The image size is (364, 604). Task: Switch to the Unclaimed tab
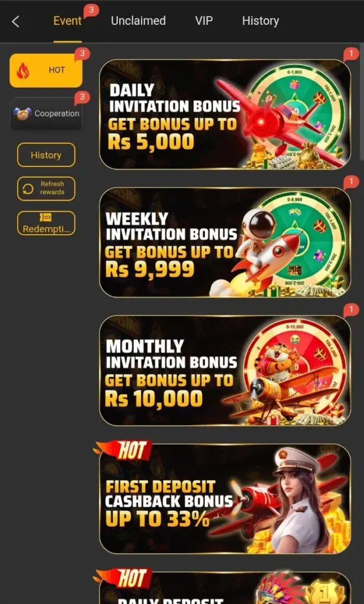[x=138, y=21]
